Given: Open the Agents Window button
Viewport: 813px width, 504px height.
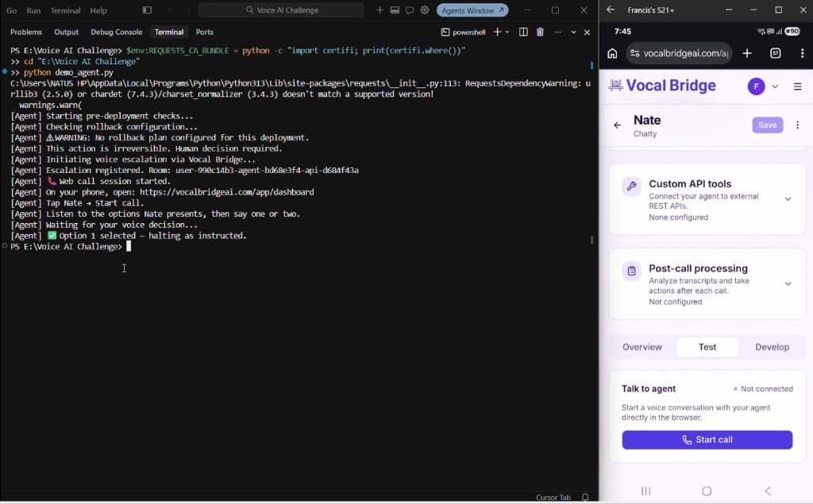Looking at the screenshot, I should click(x=472, y=10).
